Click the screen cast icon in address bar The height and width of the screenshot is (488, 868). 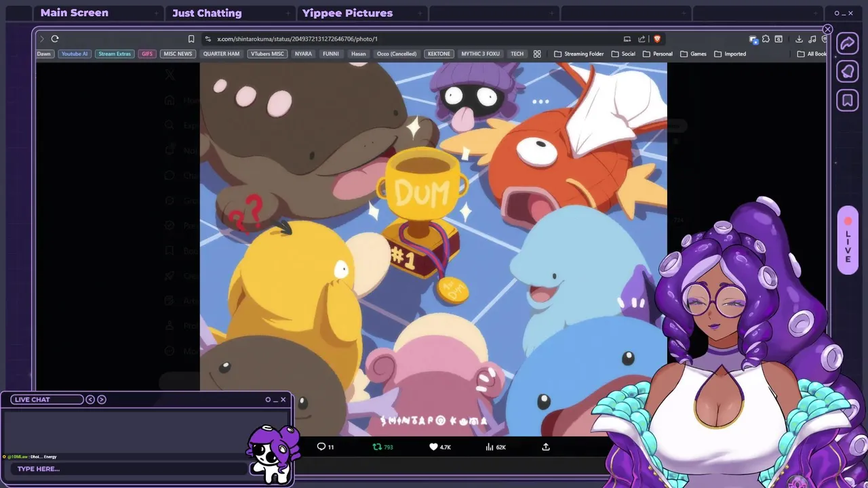[x=627, y=39]
